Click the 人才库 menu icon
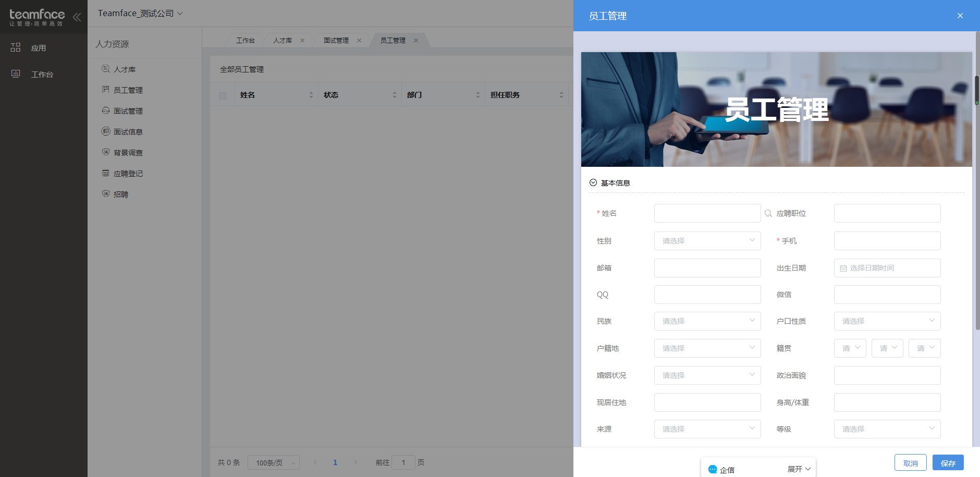The height and width of the screenshot is (477, 980). click(x=106, y=69)
